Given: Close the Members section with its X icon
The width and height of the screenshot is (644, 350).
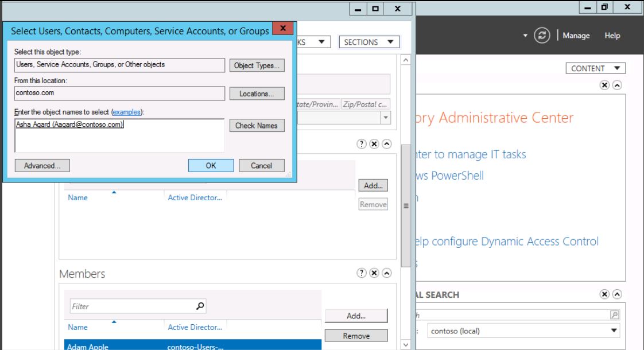Looking at the screenshot, I should coord(374,273).
